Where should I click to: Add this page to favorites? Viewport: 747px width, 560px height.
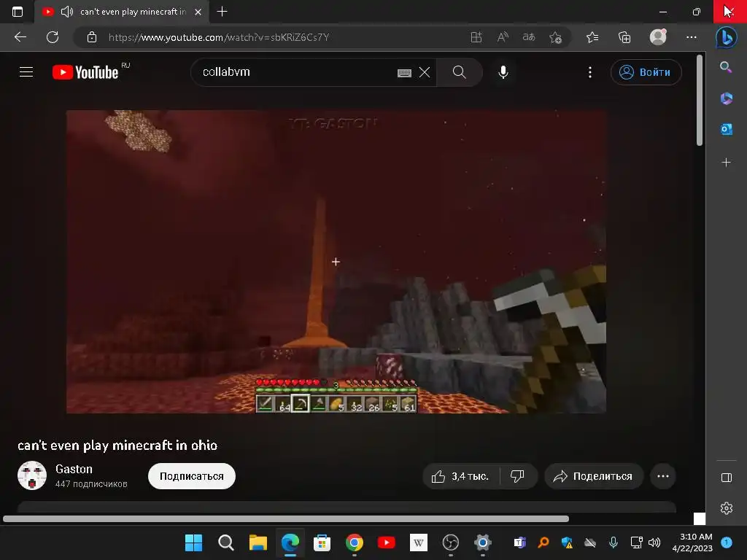[x=555, y=37]
